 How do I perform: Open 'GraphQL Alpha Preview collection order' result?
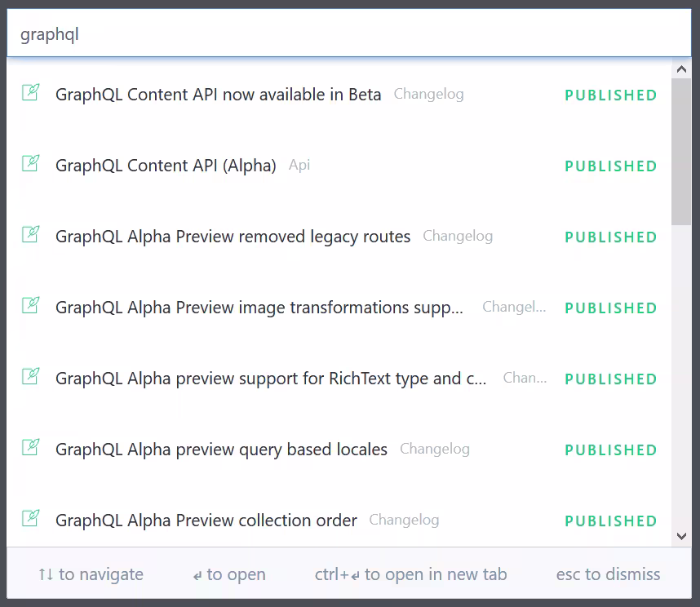206,521
